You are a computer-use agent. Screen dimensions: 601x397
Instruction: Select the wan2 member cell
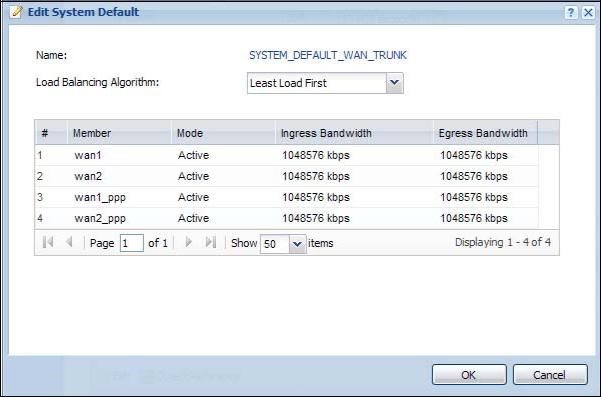tap(120, 176)
